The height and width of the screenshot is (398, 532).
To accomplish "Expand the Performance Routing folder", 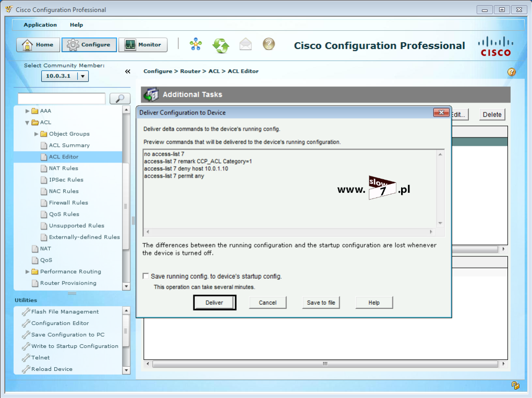I will (x=27, y=271).
